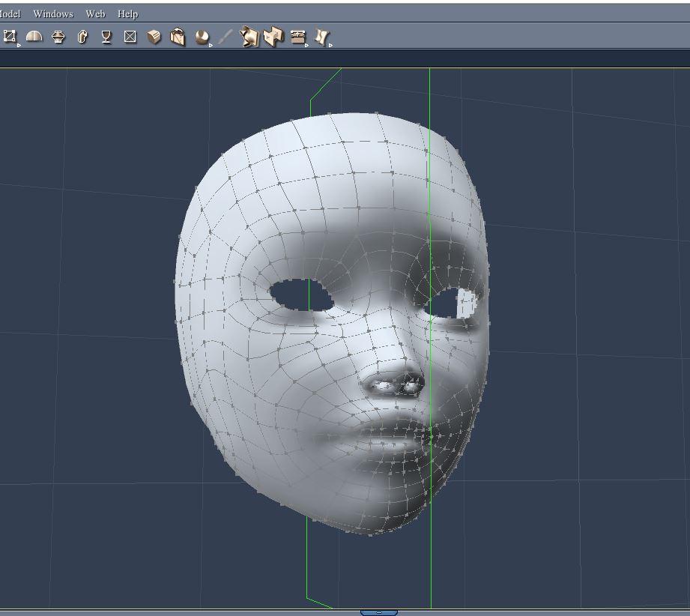Click the half-dome symmetry tool icon
690x616 pixels.
34,36
